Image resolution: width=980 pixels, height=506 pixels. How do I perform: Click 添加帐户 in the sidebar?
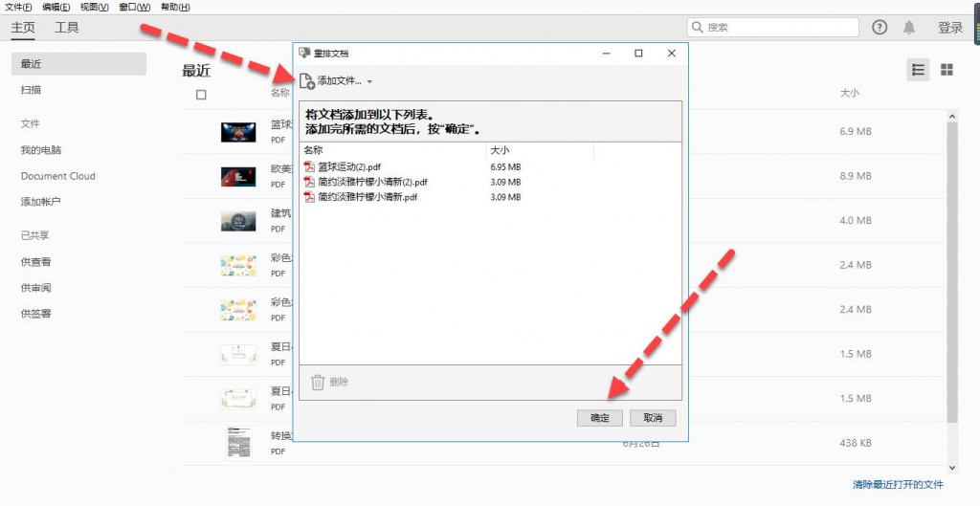[40, 202]
